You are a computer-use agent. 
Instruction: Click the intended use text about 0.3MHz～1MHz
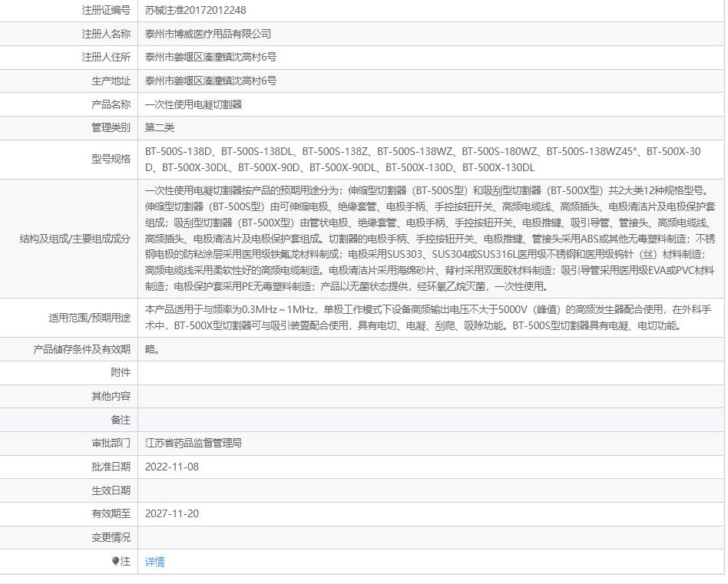pos(428,317)
